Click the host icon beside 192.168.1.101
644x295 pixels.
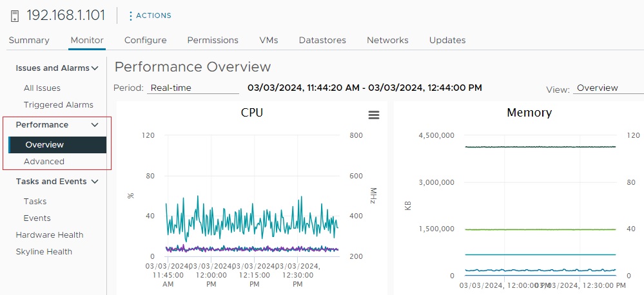pyautogui.click(x=15, y=15)
